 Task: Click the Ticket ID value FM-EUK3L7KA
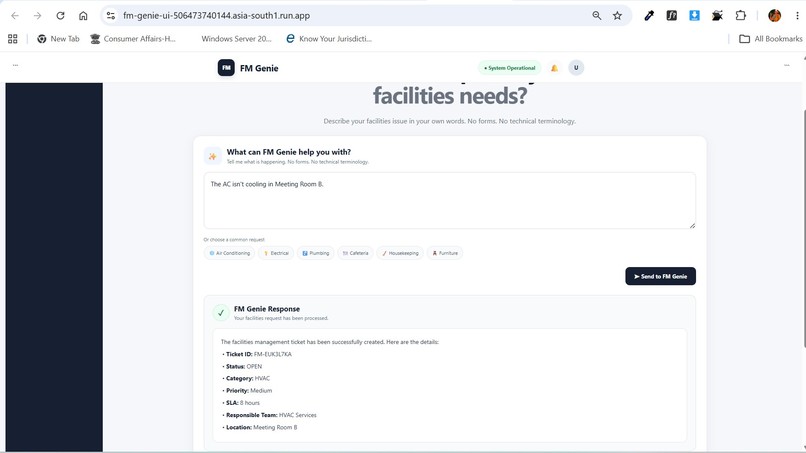point(272,354)
